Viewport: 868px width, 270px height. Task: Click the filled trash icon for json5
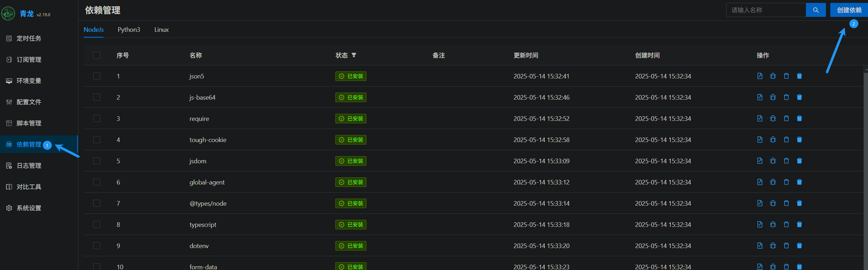click(x=800, y=76)
